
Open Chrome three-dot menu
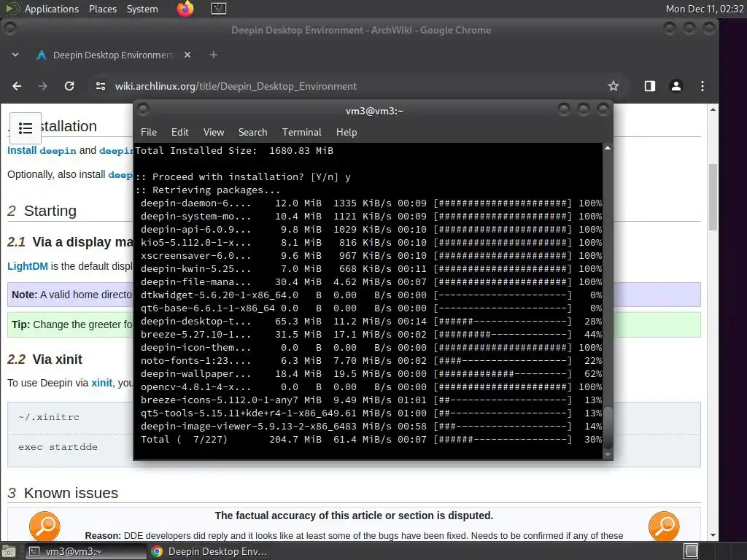point(703,86)
